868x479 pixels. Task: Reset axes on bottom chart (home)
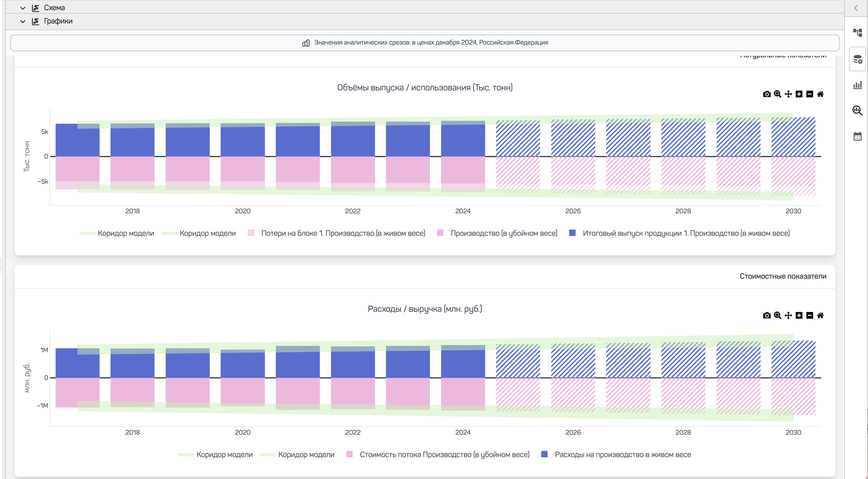(820, 316)
